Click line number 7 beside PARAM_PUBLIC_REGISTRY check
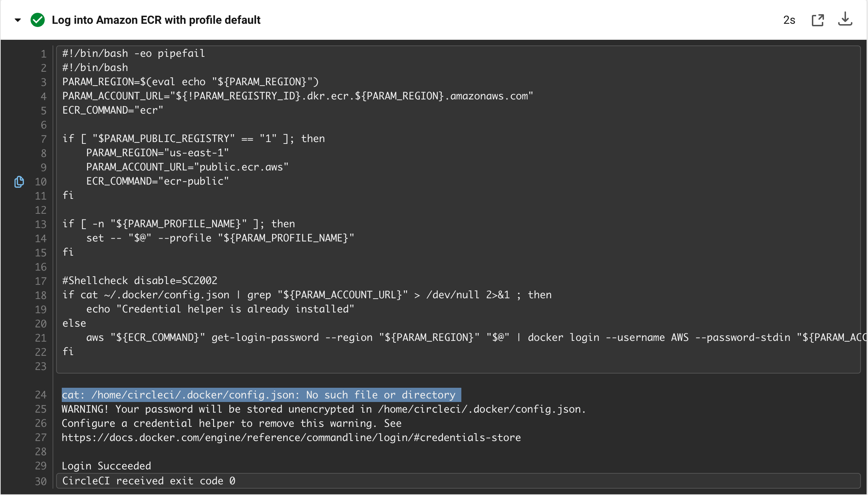The height and width of the screenshot is (495, 868). click(43, 139)
